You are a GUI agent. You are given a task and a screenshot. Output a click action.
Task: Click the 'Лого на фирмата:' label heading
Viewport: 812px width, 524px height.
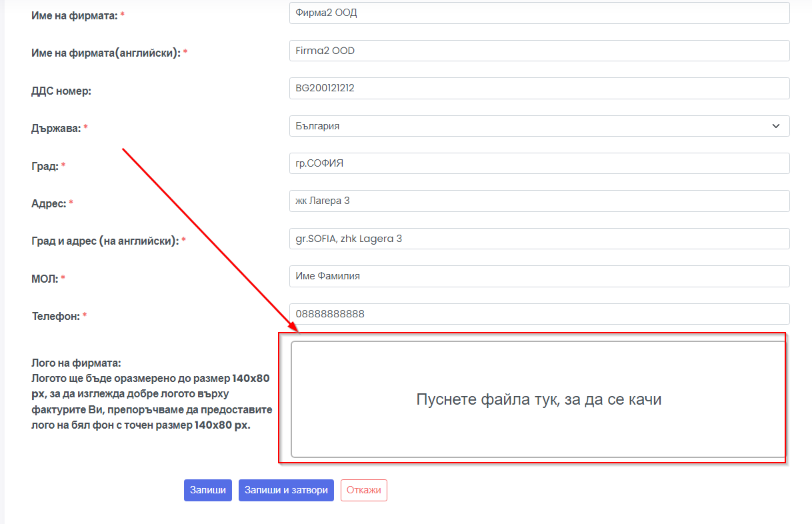76,363
